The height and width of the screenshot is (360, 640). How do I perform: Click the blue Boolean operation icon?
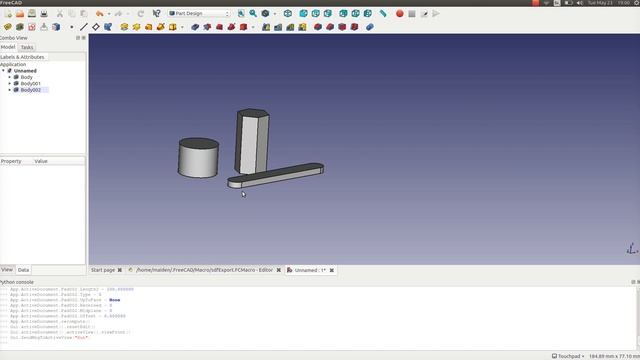click(370, 27)
